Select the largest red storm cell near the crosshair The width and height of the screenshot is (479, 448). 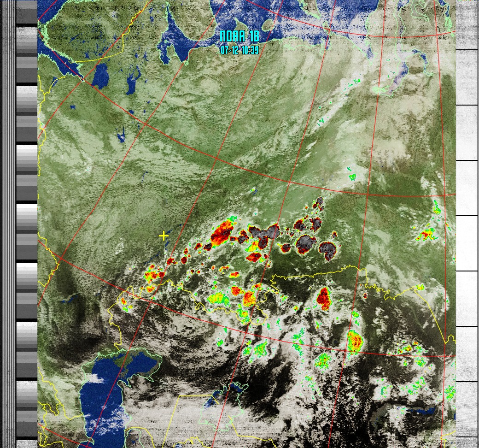tap(222, 232)
